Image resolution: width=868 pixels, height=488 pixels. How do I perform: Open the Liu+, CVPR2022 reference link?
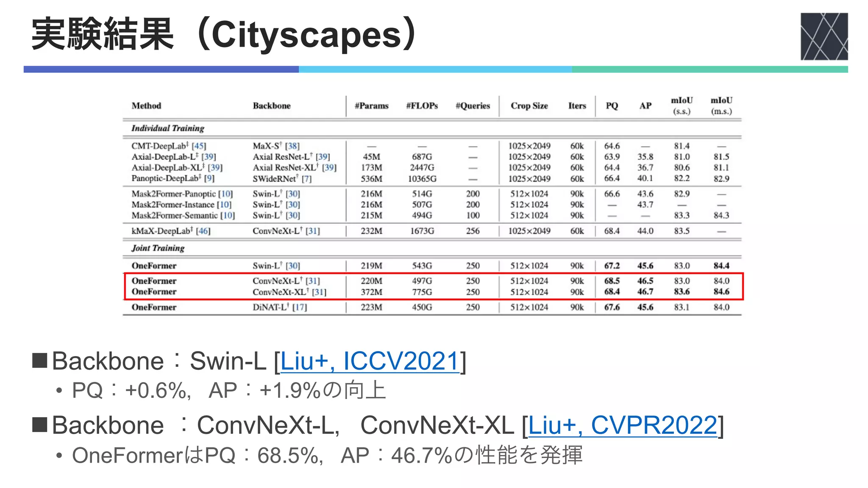(x=623, y=425)
